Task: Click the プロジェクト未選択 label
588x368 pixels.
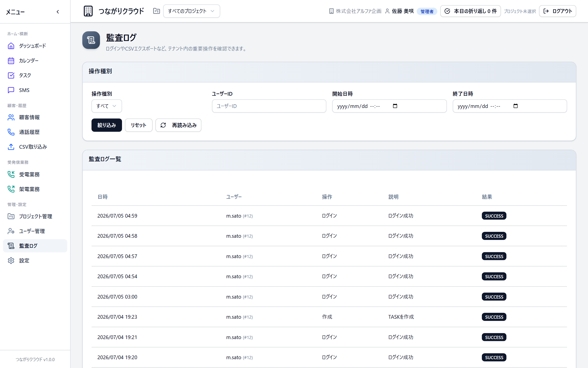Action: [520, 11]
